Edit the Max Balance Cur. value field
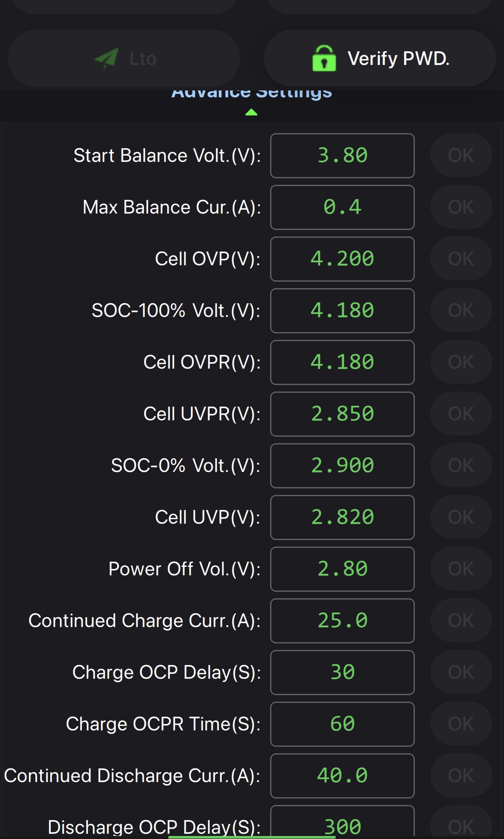Image resolution: width=504 pixels, height=839 pixels. [342, 207]
